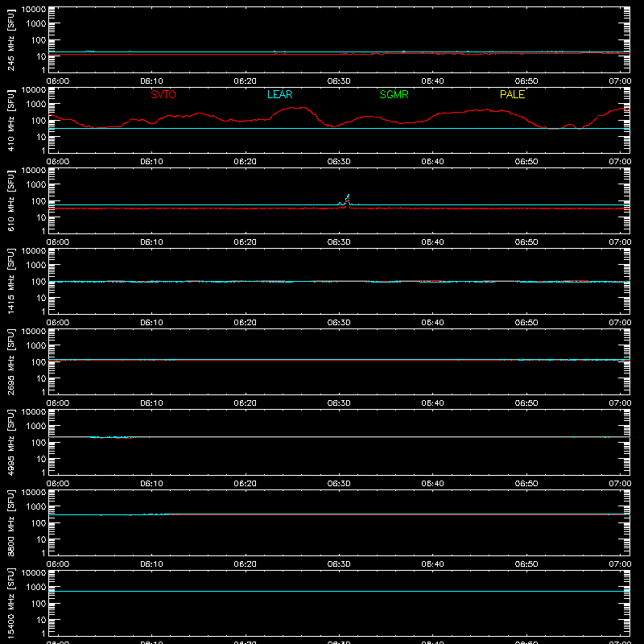Click the 1000 tick of the 2695 MHz panel
The height and width of the screenshot is (644, 644).
click(36, 346)
